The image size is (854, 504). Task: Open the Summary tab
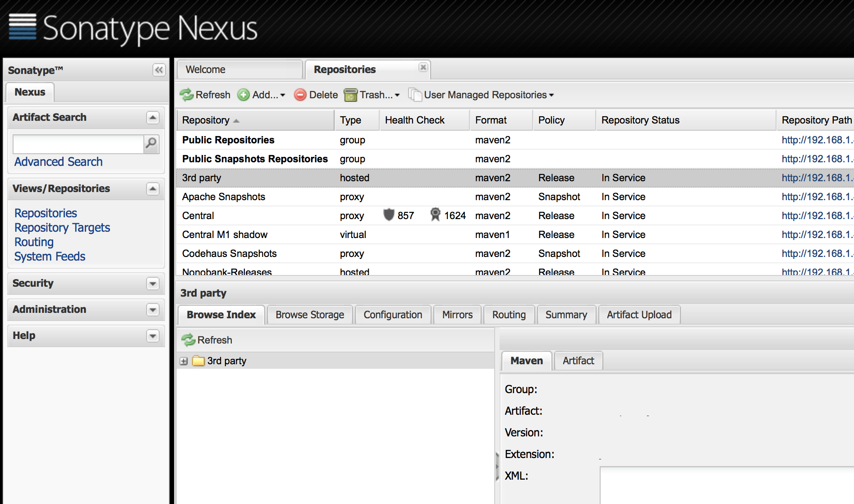pos(566,315)
